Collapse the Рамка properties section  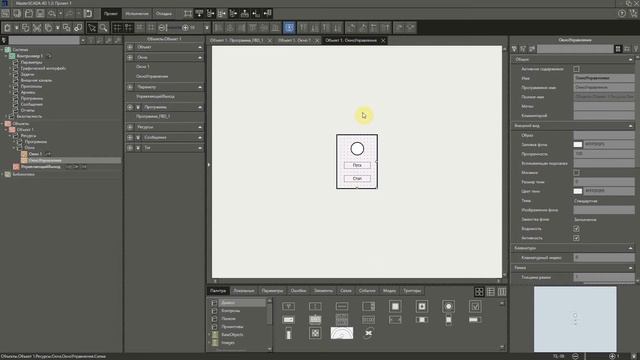tap(631, 268)
